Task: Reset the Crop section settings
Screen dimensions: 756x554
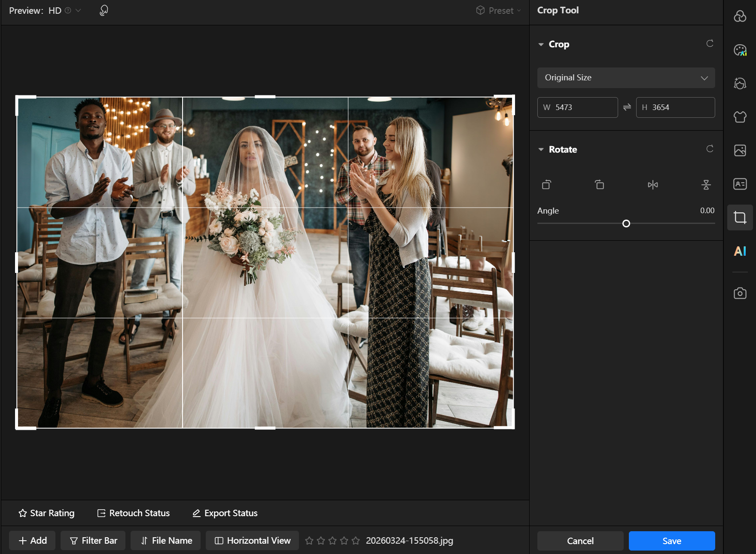Action: [x=710, y=44]
